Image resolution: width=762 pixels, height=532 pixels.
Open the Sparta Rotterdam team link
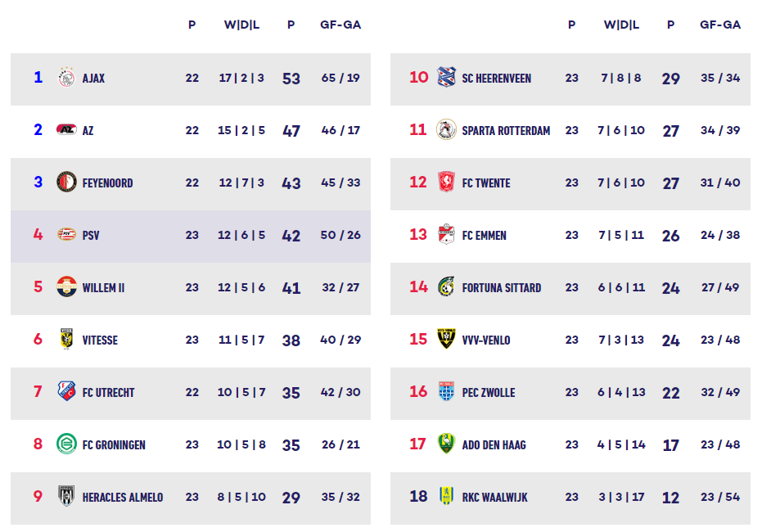[506, 131]
